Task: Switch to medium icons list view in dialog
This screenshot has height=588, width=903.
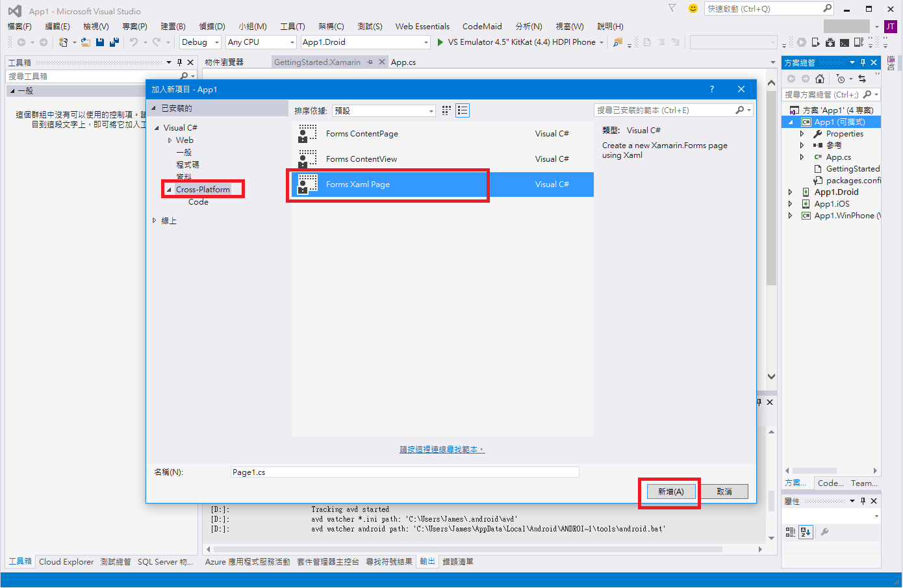Action: [463, 110]
